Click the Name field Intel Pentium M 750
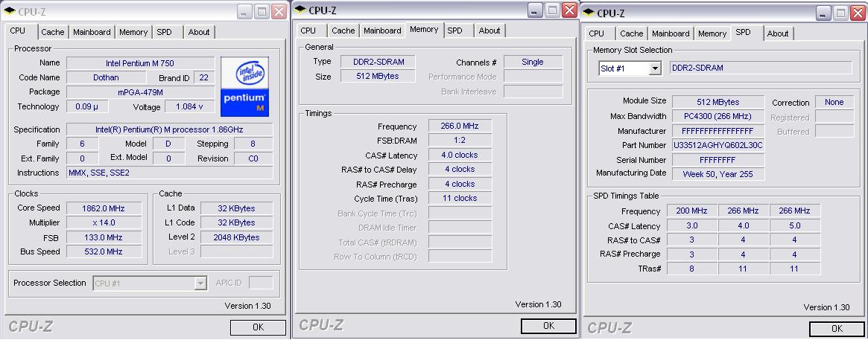 [x=140, y=63]
